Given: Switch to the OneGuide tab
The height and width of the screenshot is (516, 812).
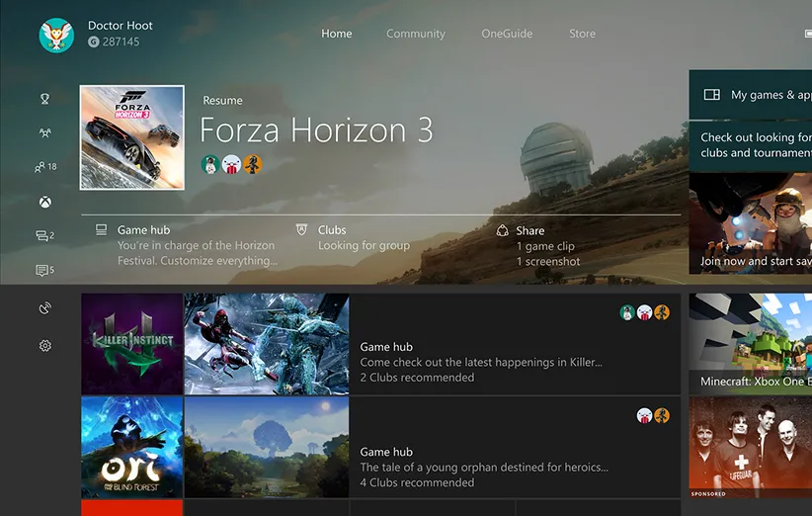Looking at the screenshot, I should point(507,34).
